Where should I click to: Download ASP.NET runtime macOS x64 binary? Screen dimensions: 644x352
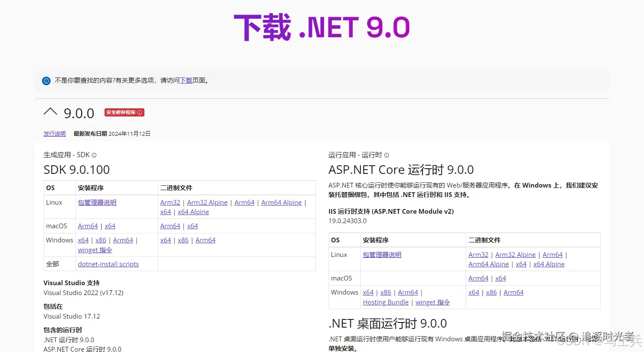pos(500,278)
